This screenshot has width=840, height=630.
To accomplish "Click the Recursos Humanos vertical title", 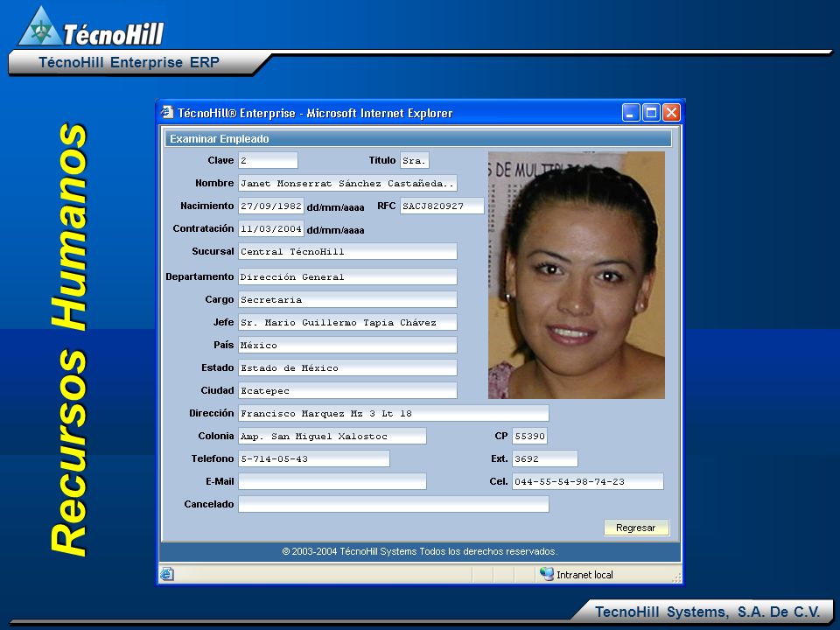I will click(x=70, y=339).
